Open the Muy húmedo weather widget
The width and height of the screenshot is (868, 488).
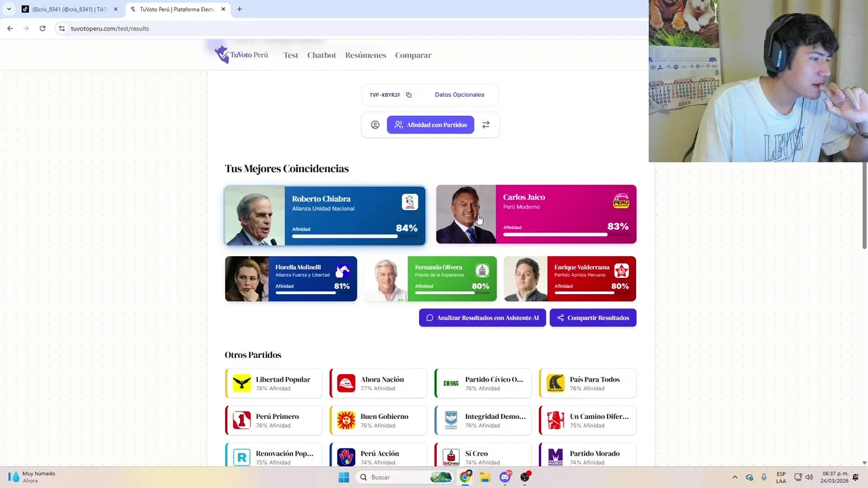coord(31,477)
